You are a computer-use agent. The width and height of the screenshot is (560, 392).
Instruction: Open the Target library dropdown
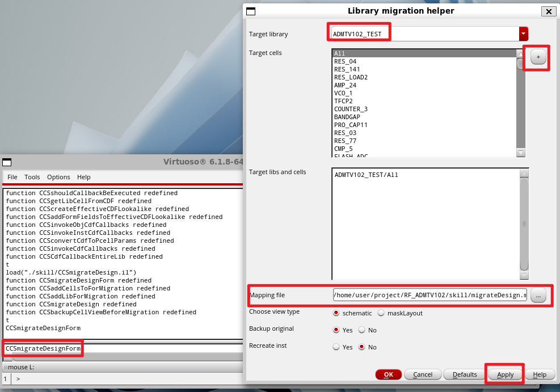pyautogui.click(x=523, y=33)
